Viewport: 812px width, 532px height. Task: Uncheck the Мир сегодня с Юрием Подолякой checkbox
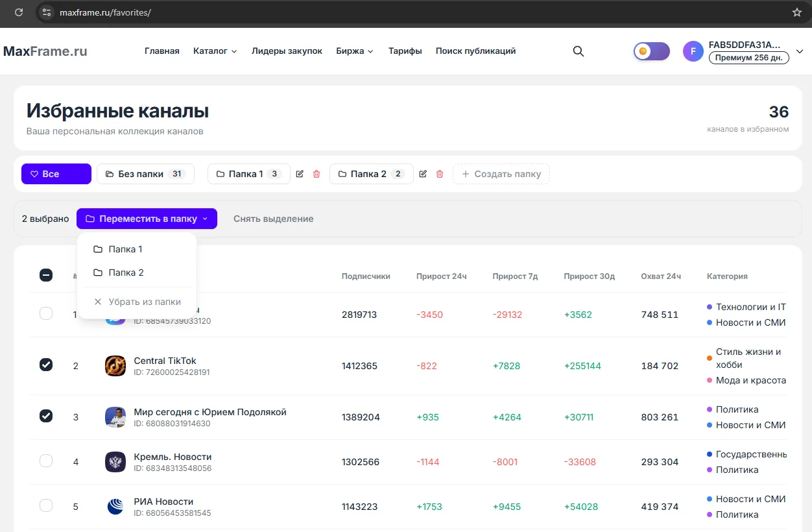[x=46, y=416]
